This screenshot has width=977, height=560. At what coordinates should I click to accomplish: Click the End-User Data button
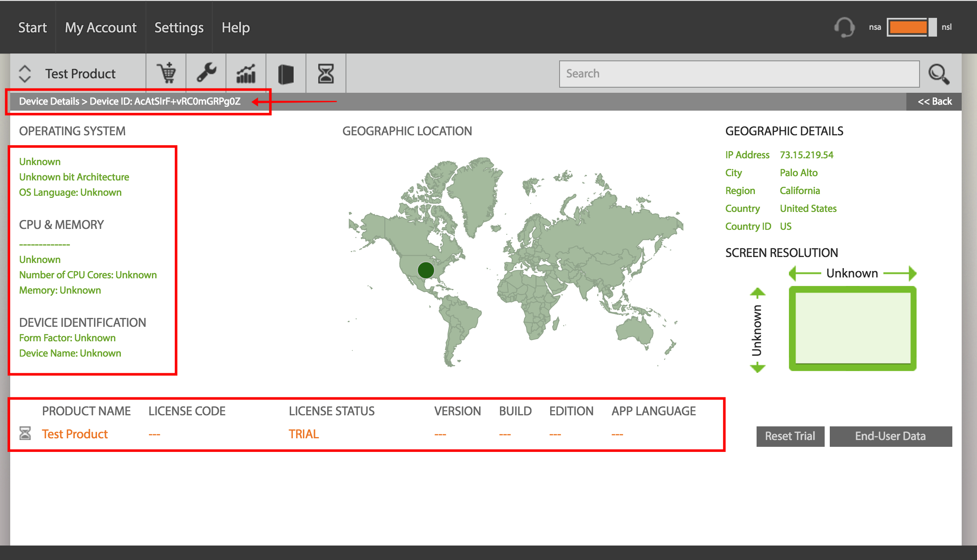coord(891,436)
